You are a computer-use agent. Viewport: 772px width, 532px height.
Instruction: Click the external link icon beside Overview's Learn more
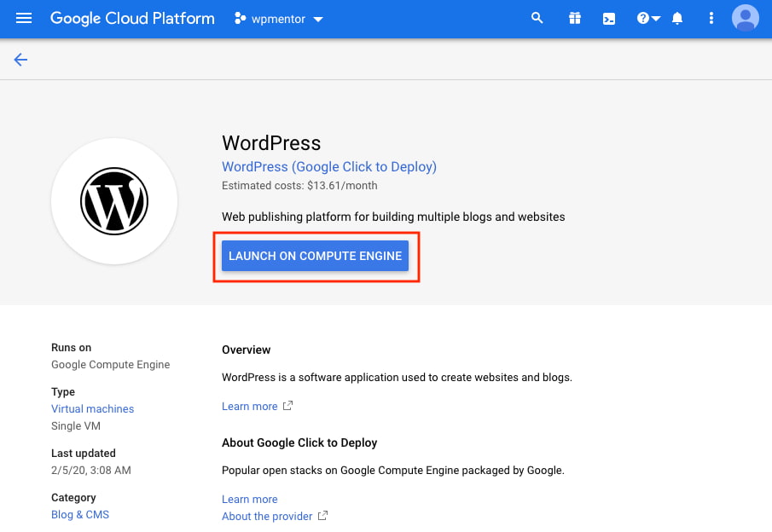coord(288,406)
